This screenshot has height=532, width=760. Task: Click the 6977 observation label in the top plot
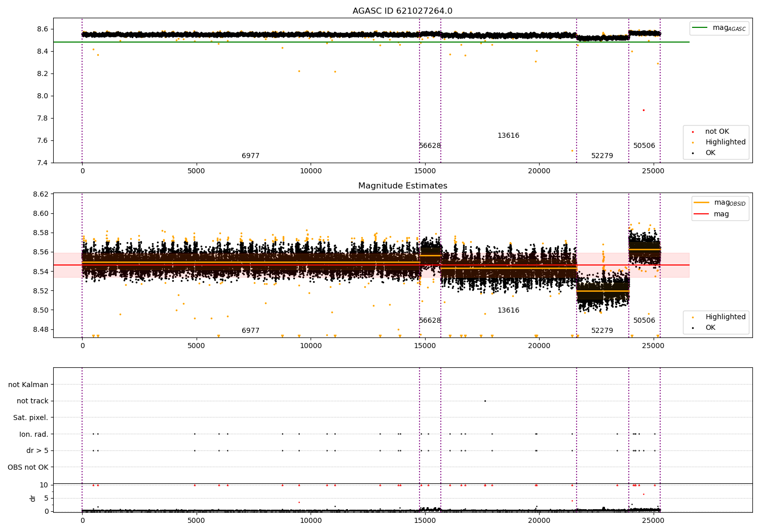(x=250, y=156)
